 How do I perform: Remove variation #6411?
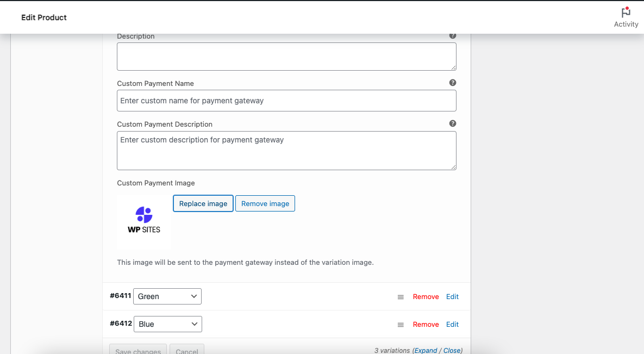(x=426, y=297)
